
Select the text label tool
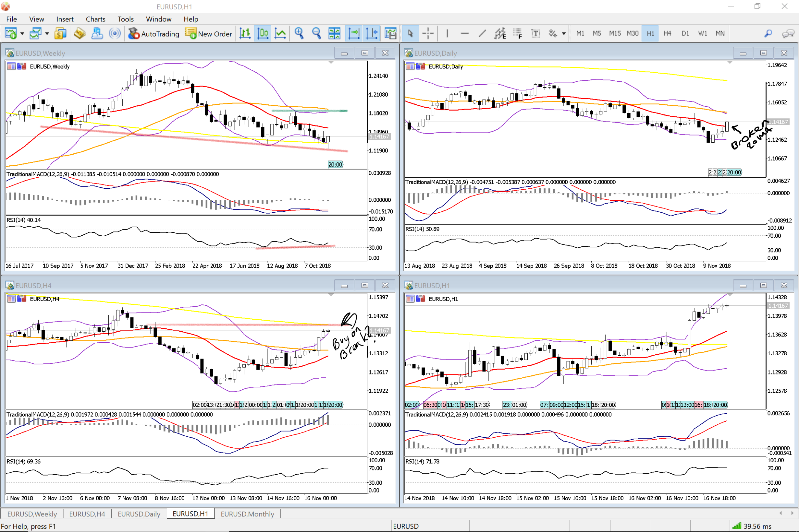coord(535,33)
